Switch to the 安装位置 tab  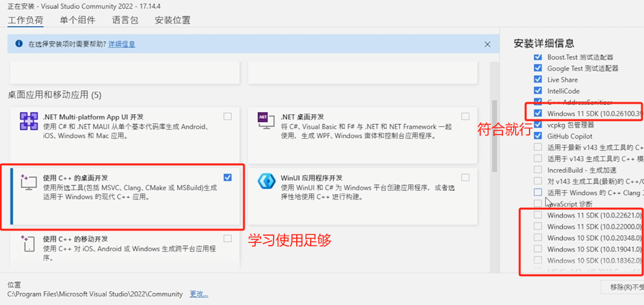(173, 20)
